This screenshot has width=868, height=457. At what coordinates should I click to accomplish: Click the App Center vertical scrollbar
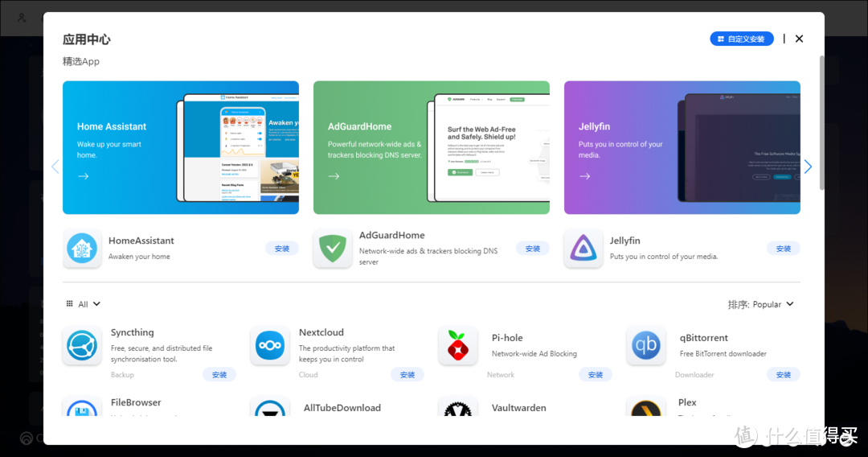(821, 123)
